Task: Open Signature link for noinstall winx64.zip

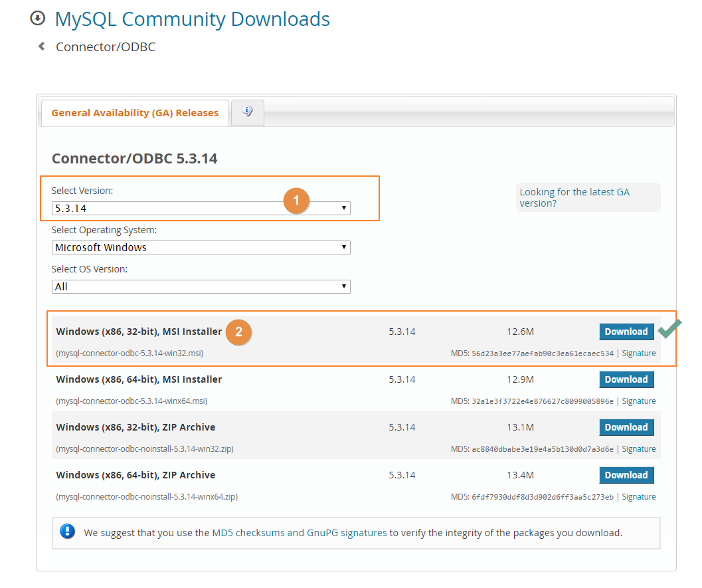Action: click(x=639, y=497)
